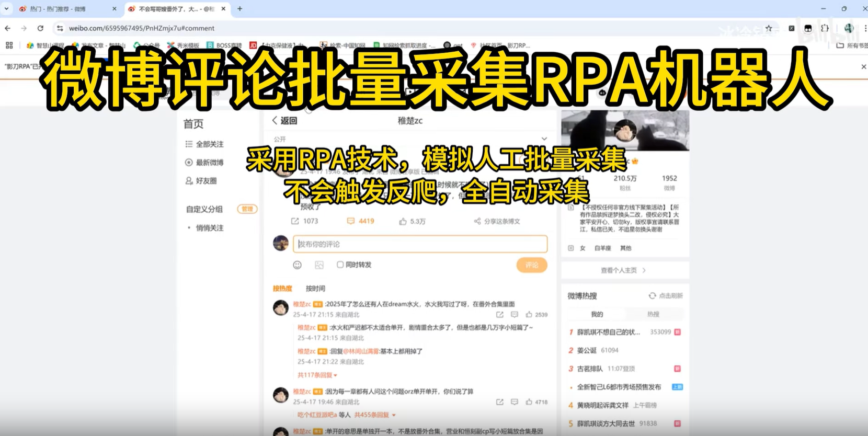Click the dark X extension icon in the toolbar

[792, 28]
